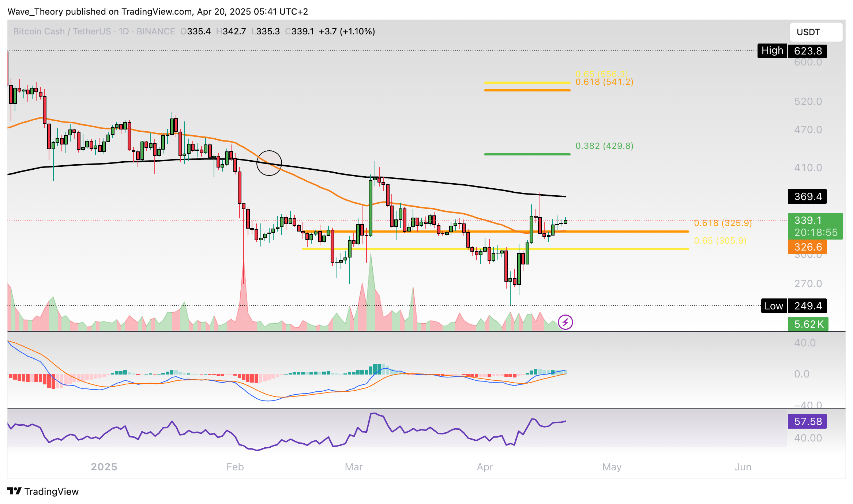Click the black 369.4 moving average price label
The width and height of the screenshot is (853, 504).
coord(807,196)
